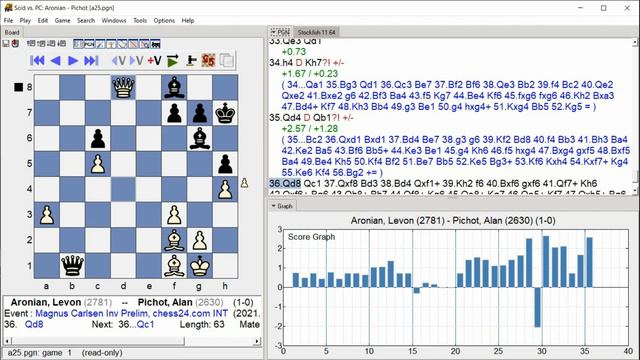The width and height of the screenshot is (640, 360).
Task: Click the red icon beside save
Action: click(x=15, y=43)
